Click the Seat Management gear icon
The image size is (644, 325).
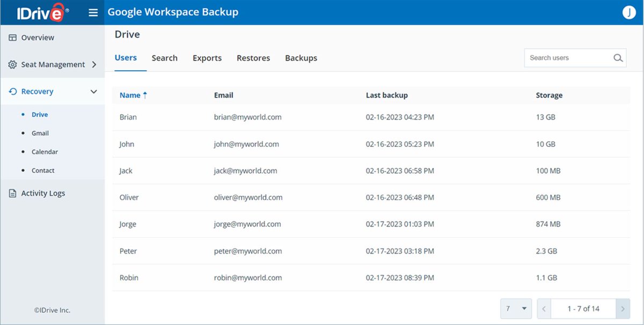tap(13, 64)
